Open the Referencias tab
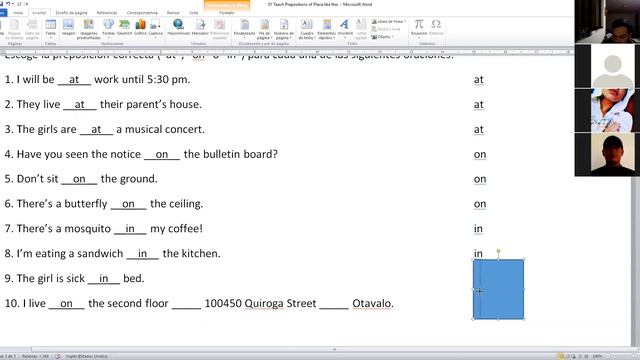Image resolution: width=640 pixels, height=360 pixels. tap(107, 13)
